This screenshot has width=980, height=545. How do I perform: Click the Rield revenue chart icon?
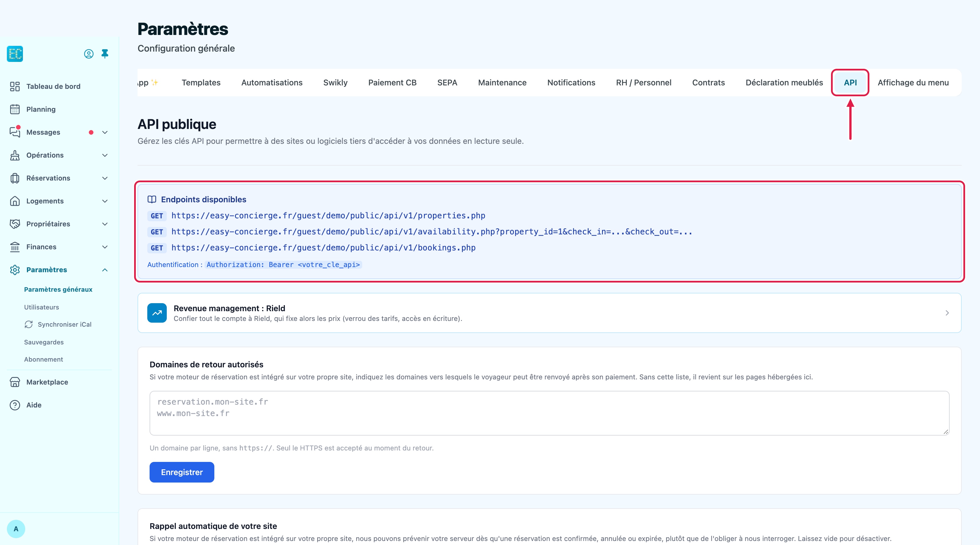[x=157, y=313]
